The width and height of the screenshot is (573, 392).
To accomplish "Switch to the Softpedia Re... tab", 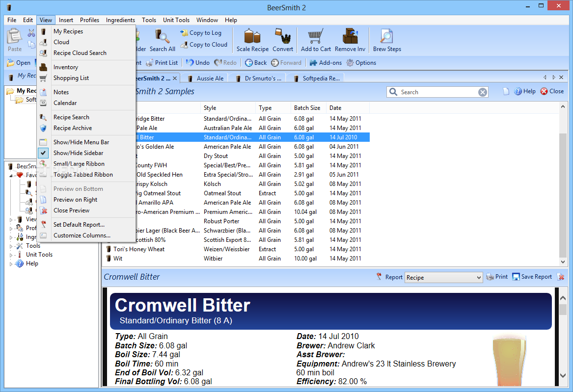I will click(317, 78).
